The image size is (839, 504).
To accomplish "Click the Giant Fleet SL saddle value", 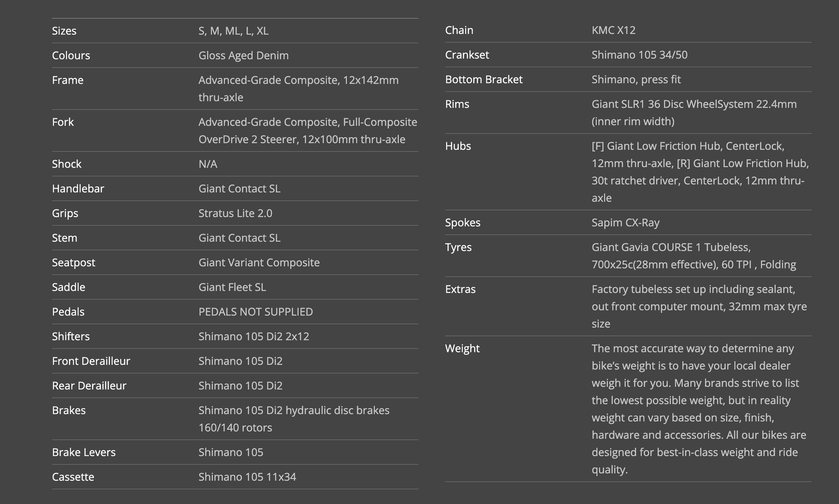I will tap(232, 287).
